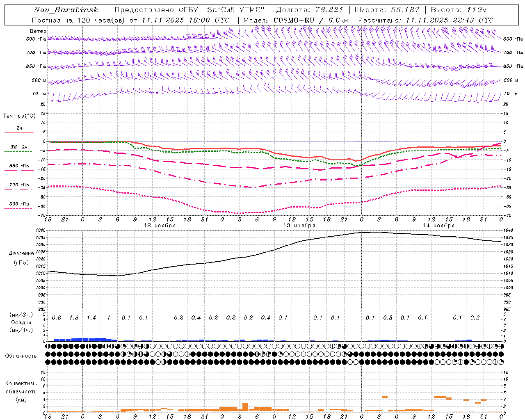Click the '0.6' precipitation value
The width and height of the screenshot is (525, 420).
click(x=56, y=318)
